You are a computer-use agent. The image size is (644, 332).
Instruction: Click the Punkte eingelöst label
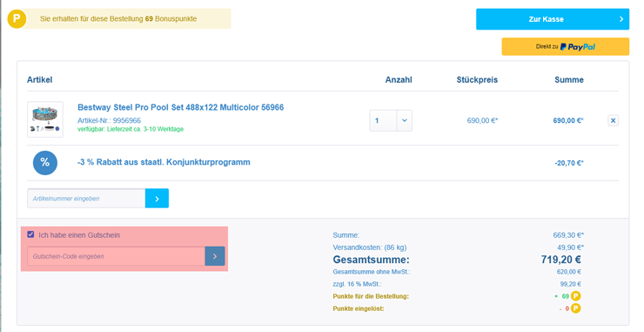pyautogui.click(x=359, y=308)
